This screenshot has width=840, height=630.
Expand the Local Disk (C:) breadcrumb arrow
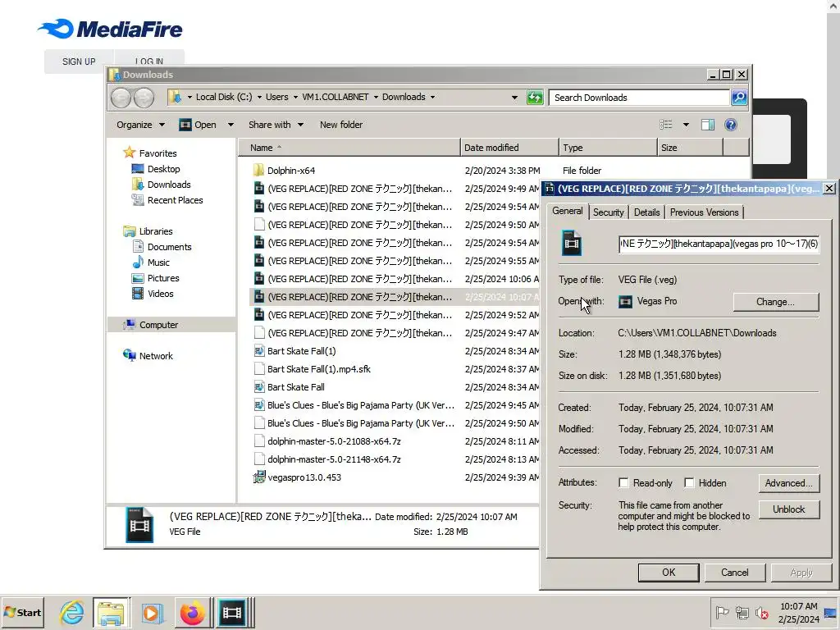pyautogui.click(x=259, y=98)
